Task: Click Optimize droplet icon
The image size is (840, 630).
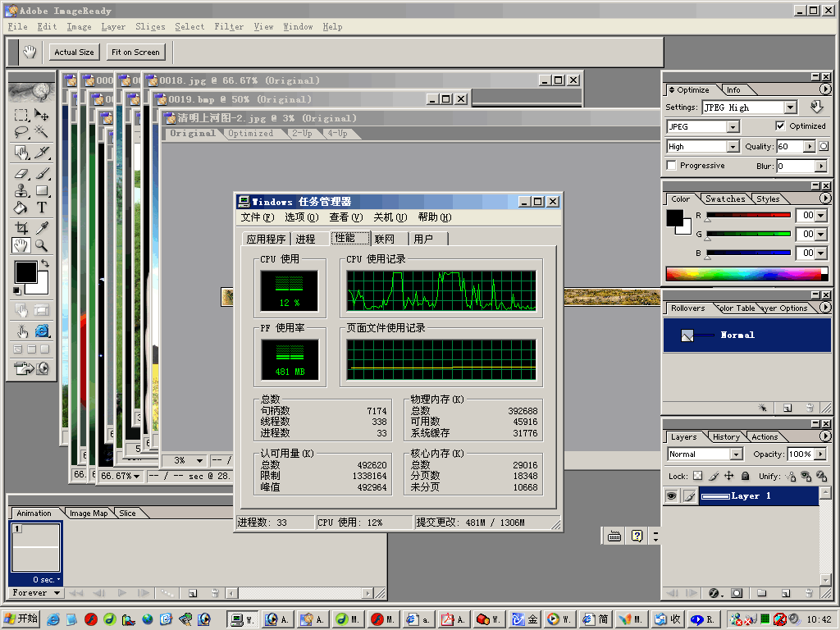Action: click(x=816, y=107)
